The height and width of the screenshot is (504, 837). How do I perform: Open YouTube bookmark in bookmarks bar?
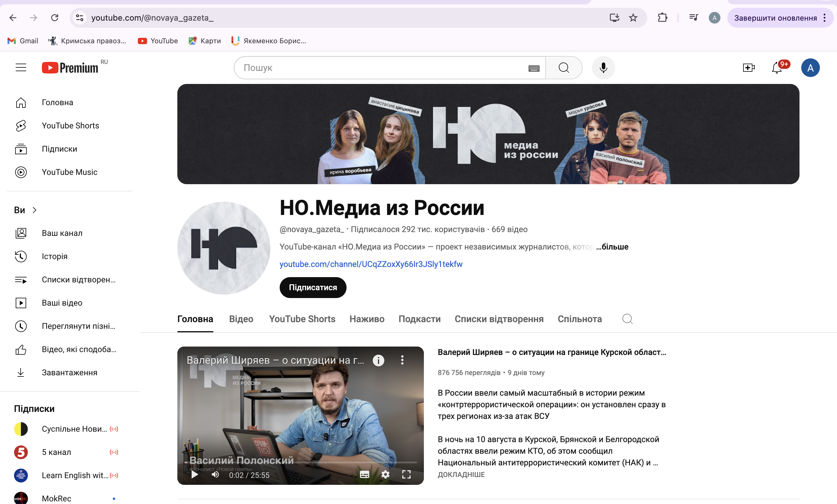tap(158, 41)
